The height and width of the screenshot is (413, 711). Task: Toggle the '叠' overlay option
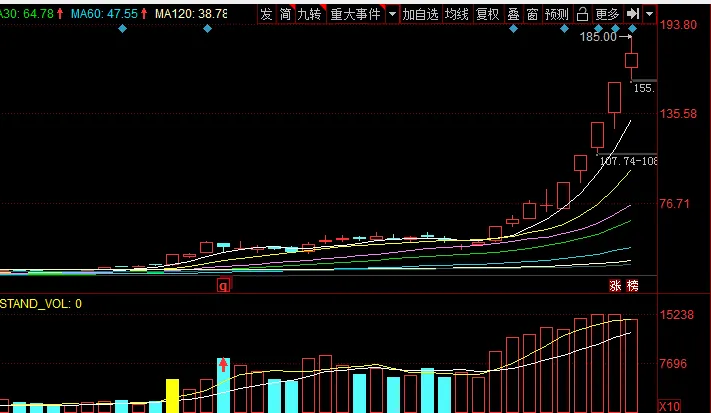pos(513,15)
